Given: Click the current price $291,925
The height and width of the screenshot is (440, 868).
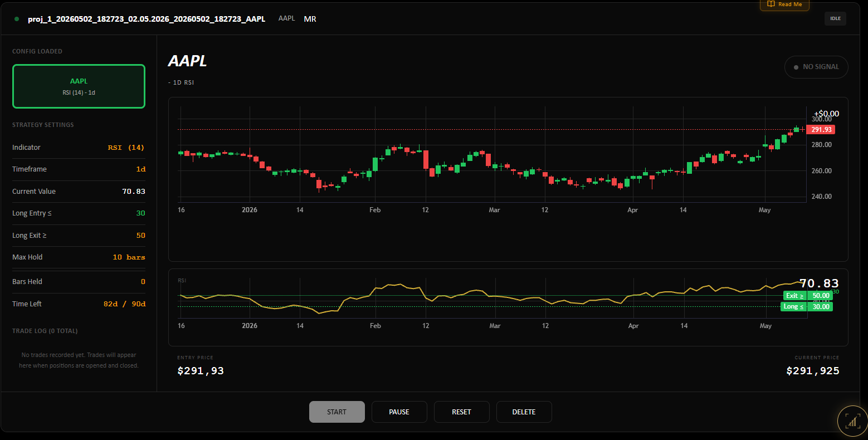Looking at the screenshot, I should [x=813, y=371].
